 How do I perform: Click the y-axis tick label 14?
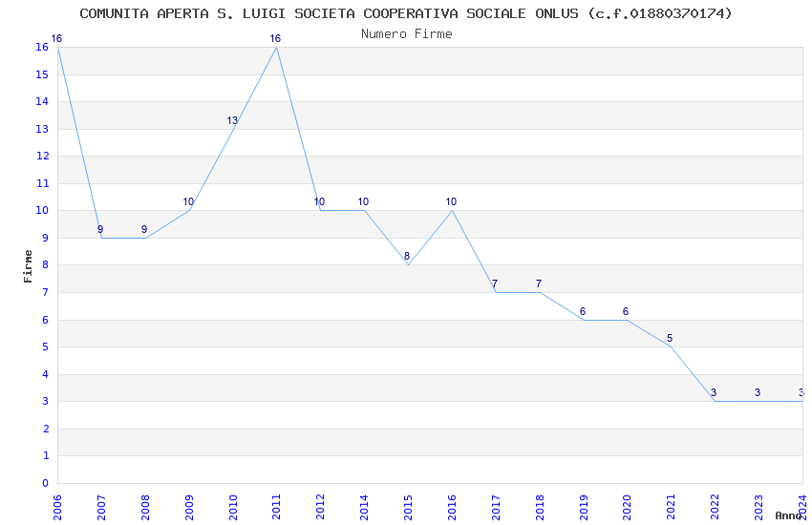pyautogui.click(x=42, y=101)
